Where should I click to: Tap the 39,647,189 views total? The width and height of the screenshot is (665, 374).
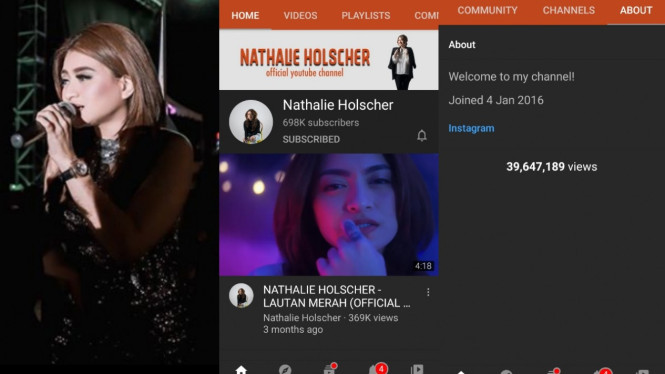point(551,167)
